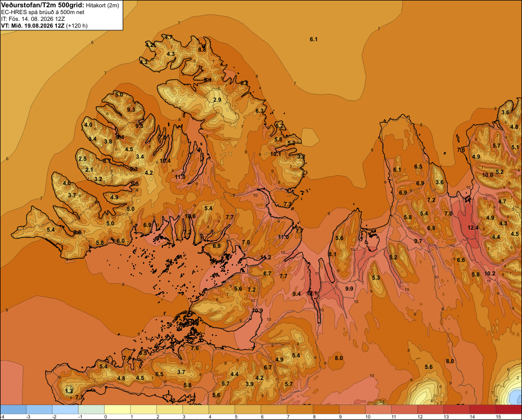Click the 10.2 temperature value
Image resolution: width=522 pixels, height=420 pixels.
(490, 273)
